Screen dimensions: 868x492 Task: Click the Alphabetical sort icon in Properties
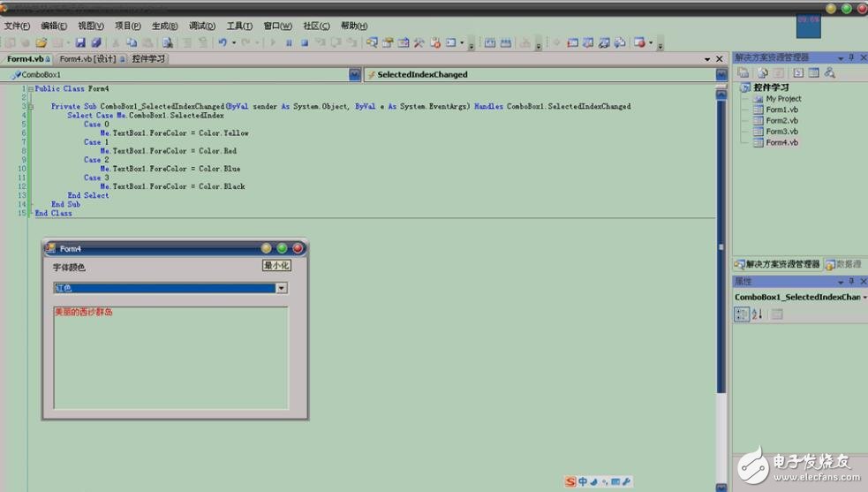tap(757, 314)
